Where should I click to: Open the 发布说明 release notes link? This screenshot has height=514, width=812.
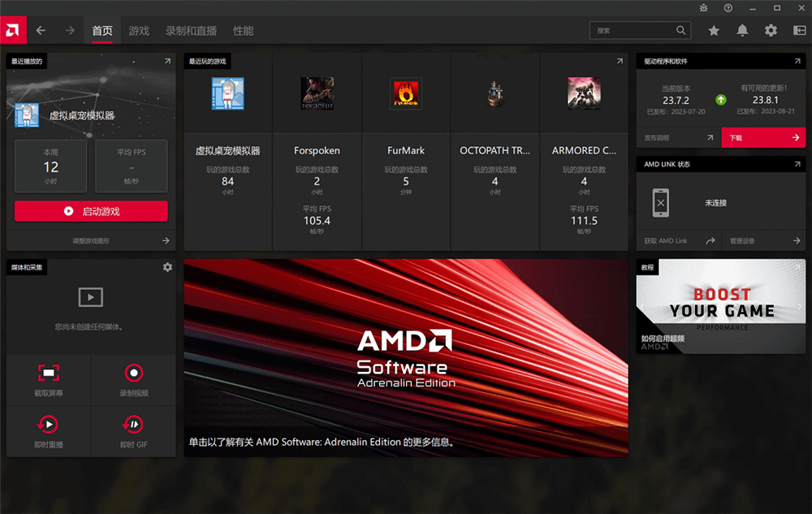coord(678,138)
